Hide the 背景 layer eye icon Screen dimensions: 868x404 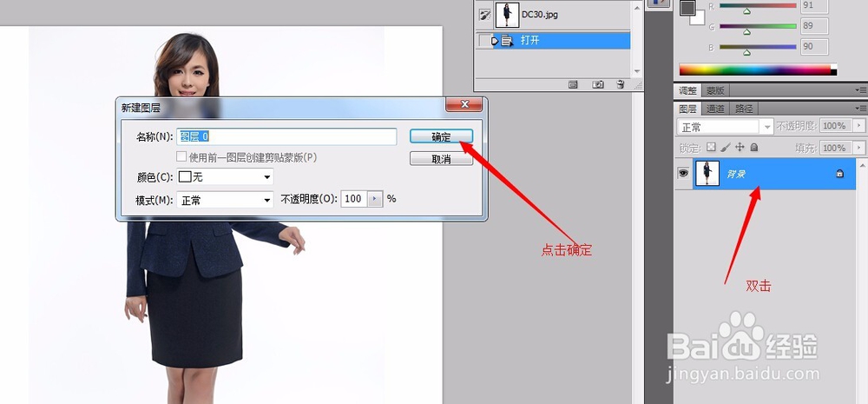coord(684,174)
